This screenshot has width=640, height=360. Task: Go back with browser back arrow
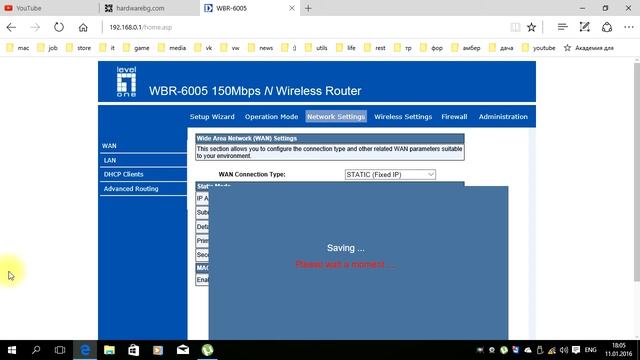(11, 27)
